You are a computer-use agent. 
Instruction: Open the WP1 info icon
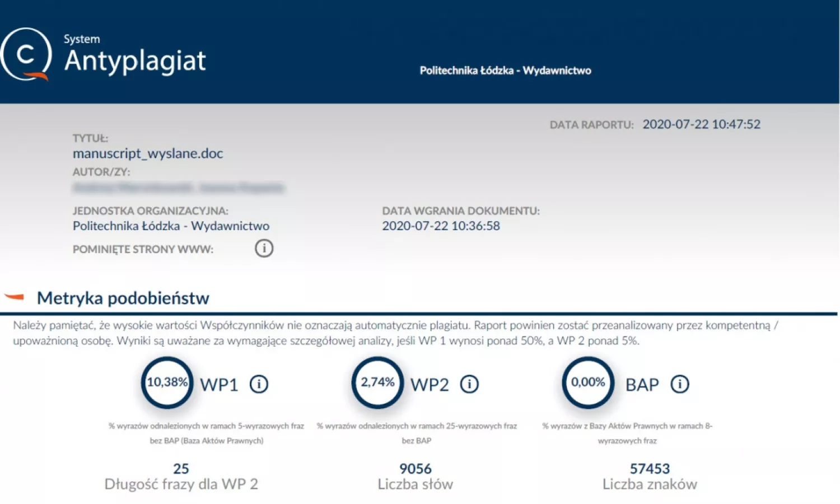pos(259,384)
